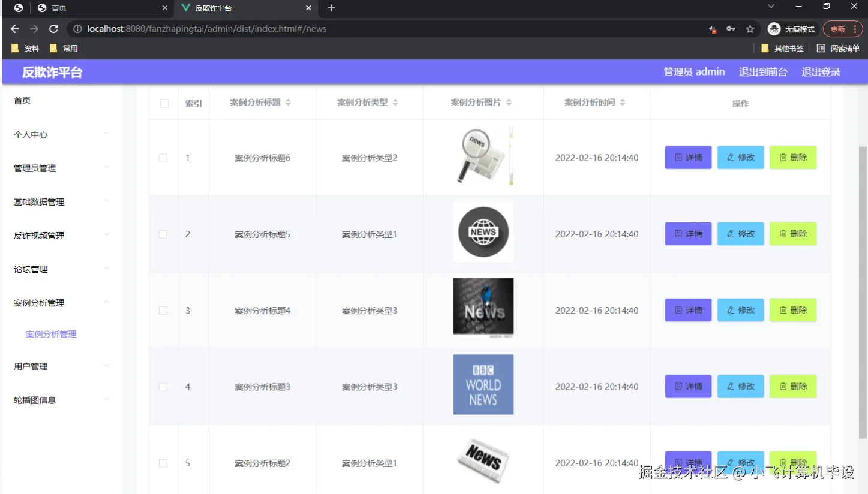Click 删除 for 案例分析标题5
Viewport: 868px width, 494px height.
point(793,234)
